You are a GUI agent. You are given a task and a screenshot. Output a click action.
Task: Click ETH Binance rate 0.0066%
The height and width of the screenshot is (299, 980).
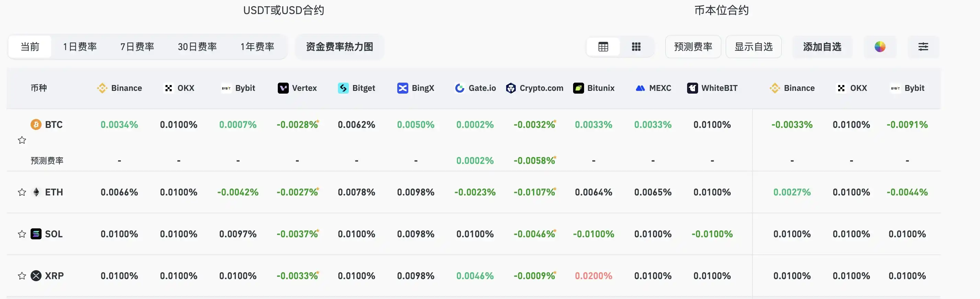119,192
